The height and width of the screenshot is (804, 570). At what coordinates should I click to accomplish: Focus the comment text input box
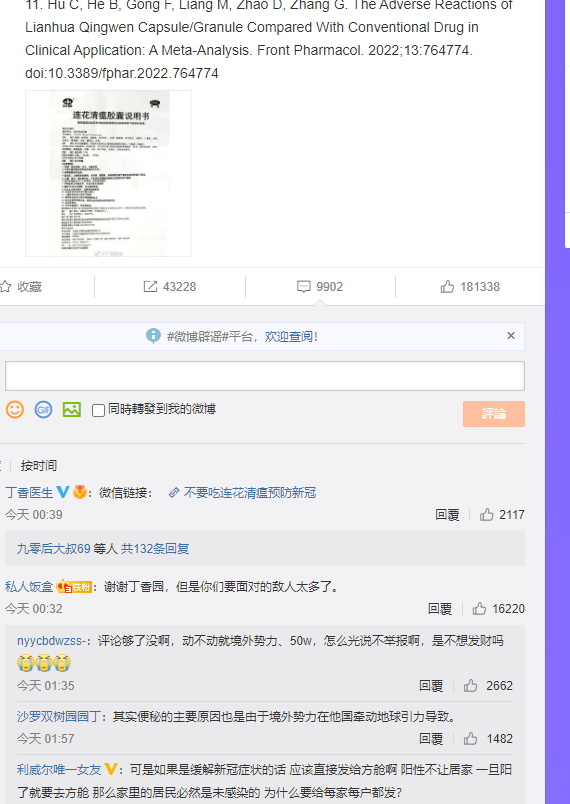tap(265, 376)
